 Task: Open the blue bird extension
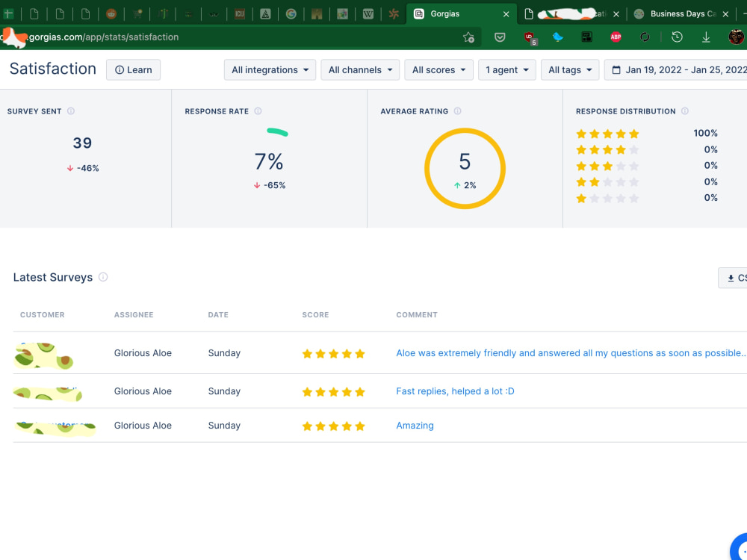[558, 37]
